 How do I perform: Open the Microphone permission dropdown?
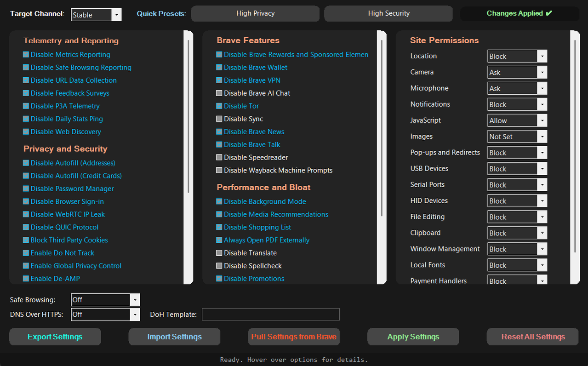tap(517, 88)
